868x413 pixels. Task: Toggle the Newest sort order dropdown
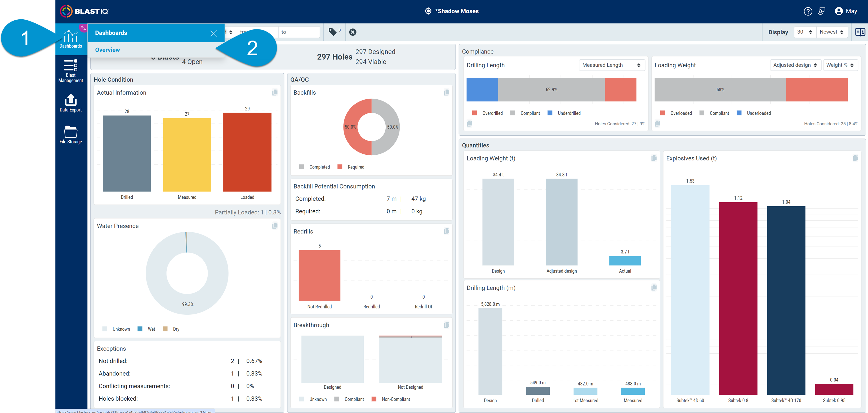click(831, 32)
